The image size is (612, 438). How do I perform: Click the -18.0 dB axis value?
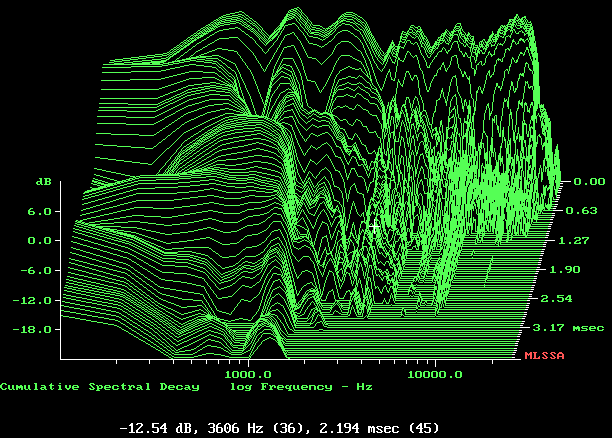click(x=32, y=329)
